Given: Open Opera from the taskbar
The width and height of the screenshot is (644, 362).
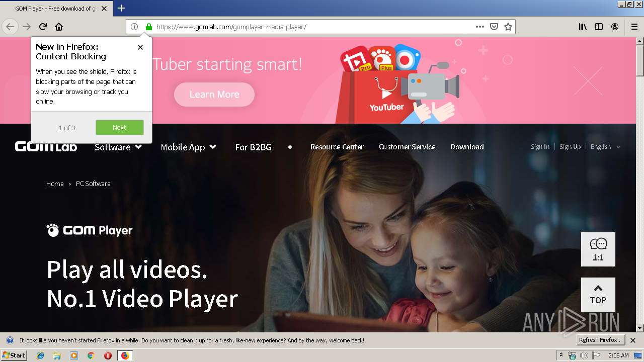Looking at the screenshot, I should click(x=108, y=355).
